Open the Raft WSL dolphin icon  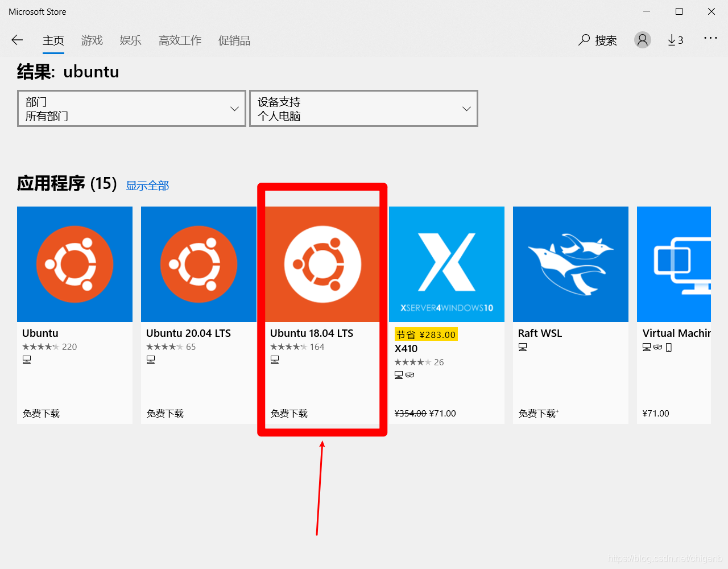[570, 264]
